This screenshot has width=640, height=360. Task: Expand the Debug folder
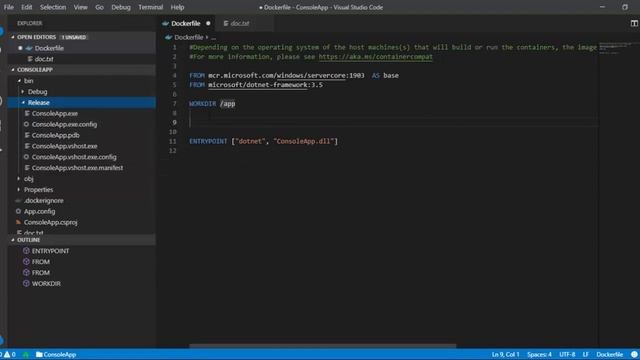point(23,92)
